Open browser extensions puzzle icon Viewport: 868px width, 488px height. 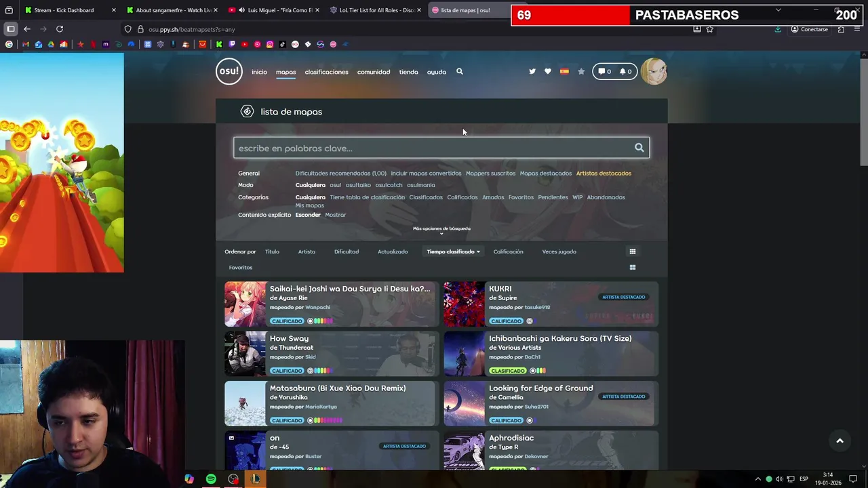click(x=841, y=29)
